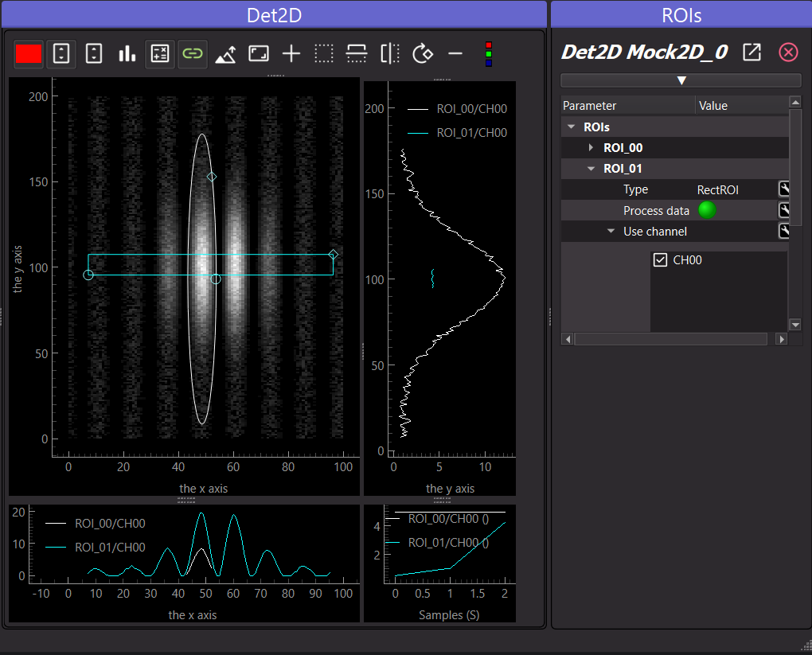Viewport: 812px width, 655px height.
Task: Click the 'Samples (S)' axis label
Action: 449,615
